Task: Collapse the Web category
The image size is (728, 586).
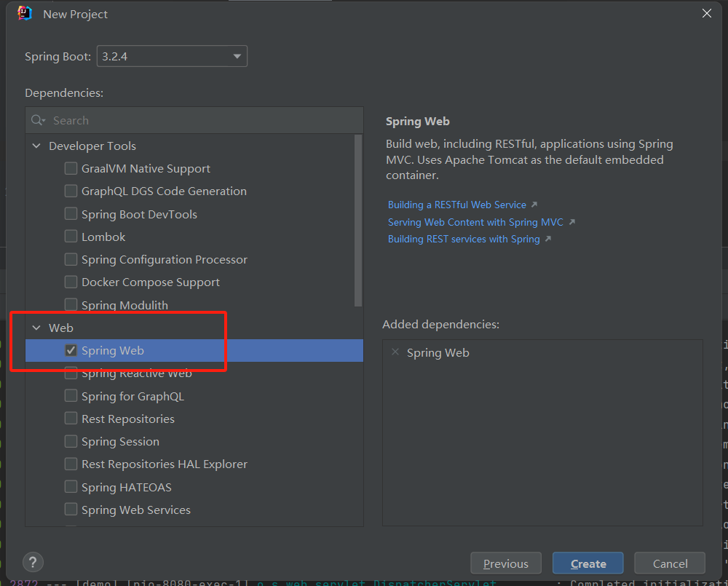Action: (x=36, y=328)
